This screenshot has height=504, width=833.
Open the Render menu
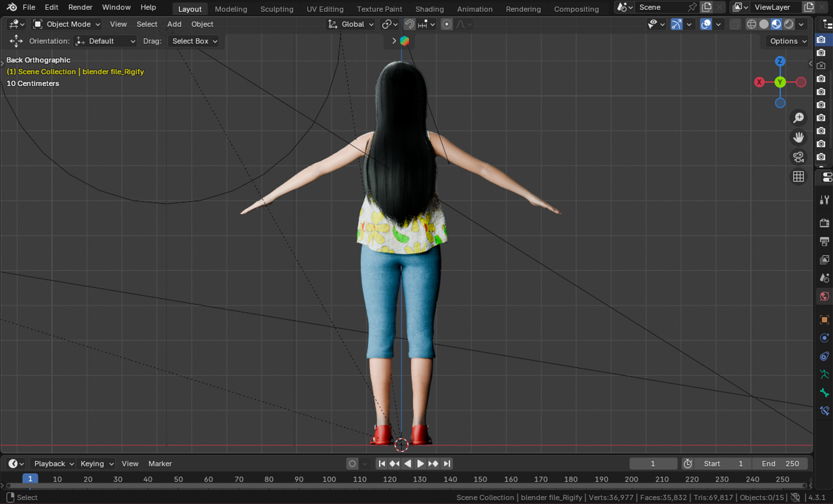[81, 7]
